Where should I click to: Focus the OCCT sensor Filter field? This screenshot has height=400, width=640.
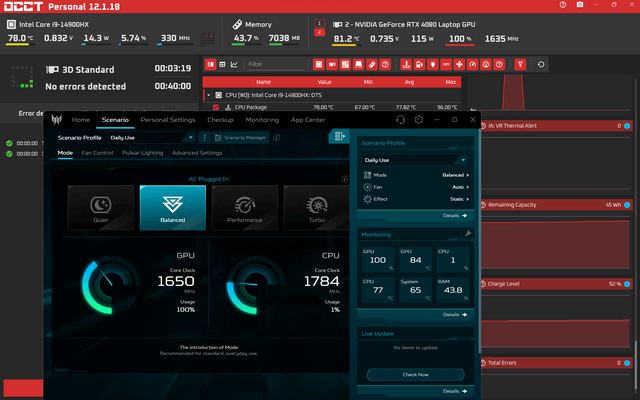pos(276,64)
